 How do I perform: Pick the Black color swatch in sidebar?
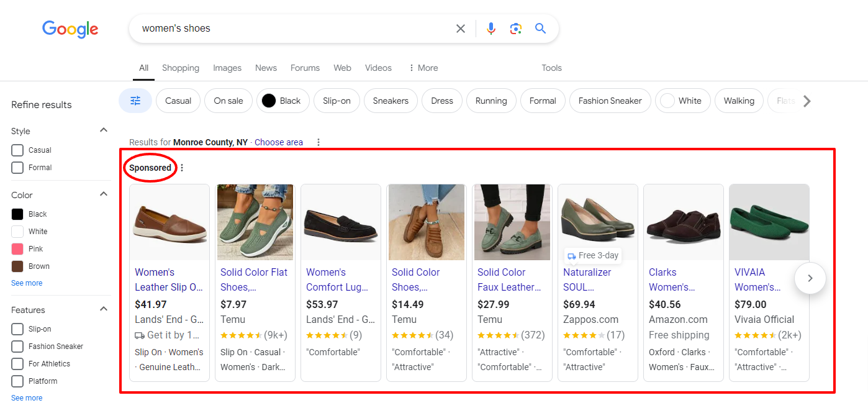17,214
